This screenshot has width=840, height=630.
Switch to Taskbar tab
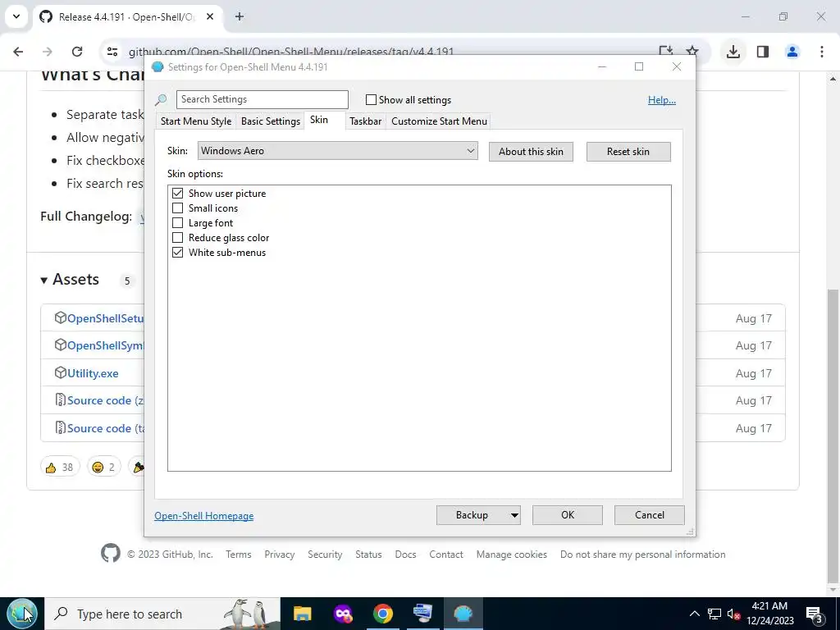click(x=365, y=121)
